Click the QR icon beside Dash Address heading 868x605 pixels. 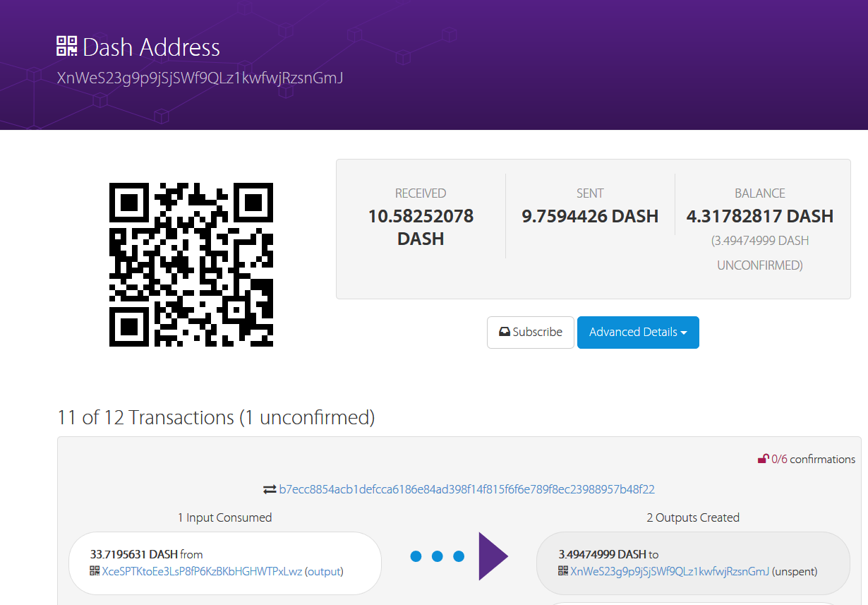click(66, 46)
